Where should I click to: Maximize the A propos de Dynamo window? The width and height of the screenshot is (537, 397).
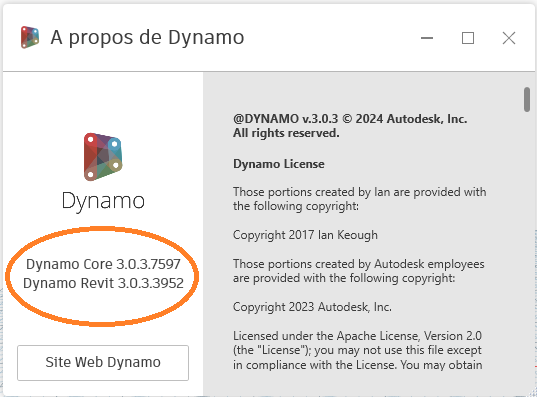(x=468, y=38)
